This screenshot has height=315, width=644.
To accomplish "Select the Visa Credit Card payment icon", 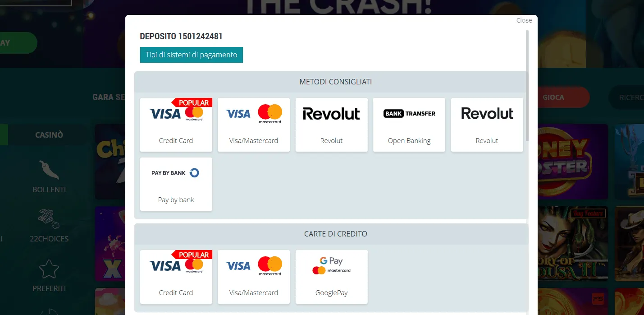I will [x=176, y=113].
